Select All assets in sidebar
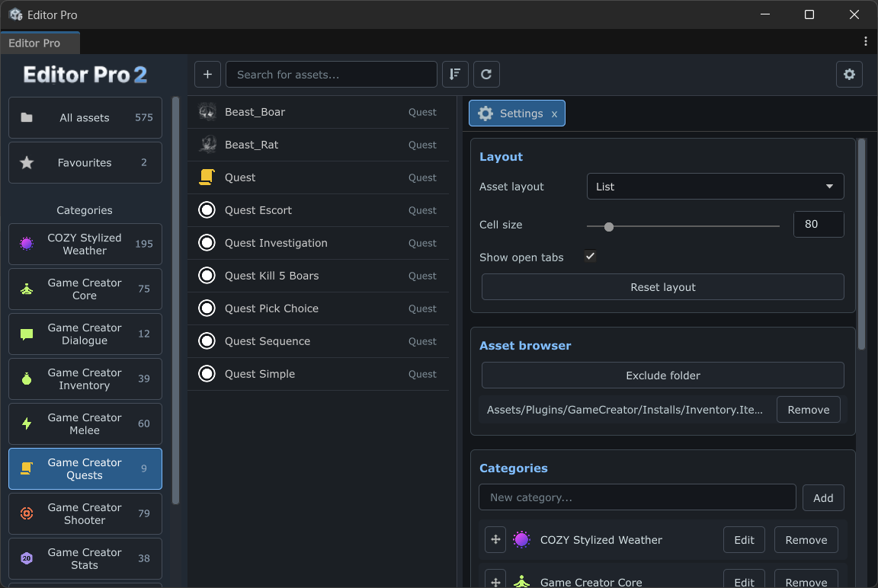 85,117
